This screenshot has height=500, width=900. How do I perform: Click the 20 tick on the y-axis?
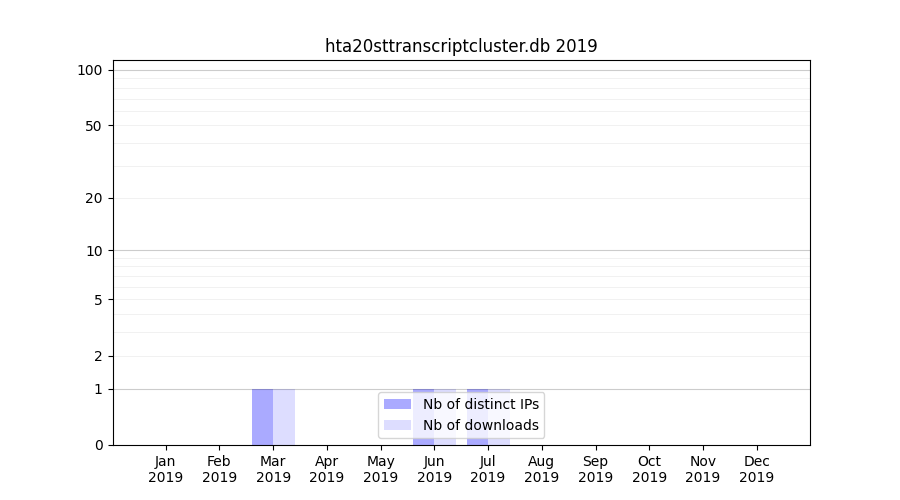pyautogui.click(x=94, y=198)
